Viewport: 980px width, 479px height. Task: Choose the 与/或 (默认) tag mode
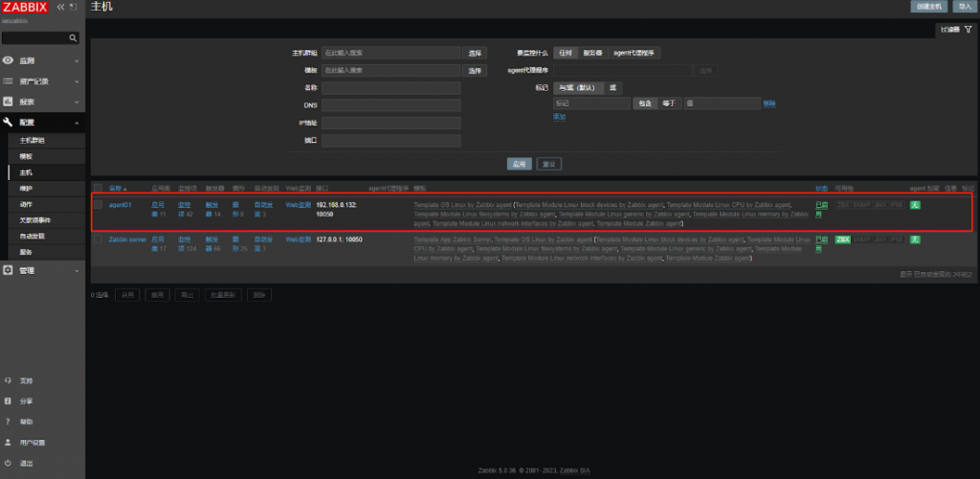tap(578, 88)
